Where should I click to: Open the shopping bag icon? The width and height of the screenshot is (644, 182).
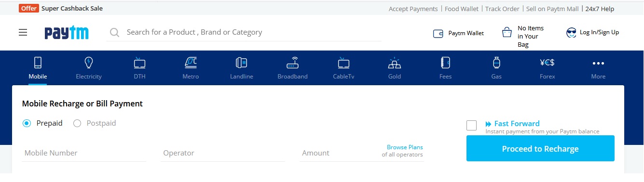tap(507, 32)
